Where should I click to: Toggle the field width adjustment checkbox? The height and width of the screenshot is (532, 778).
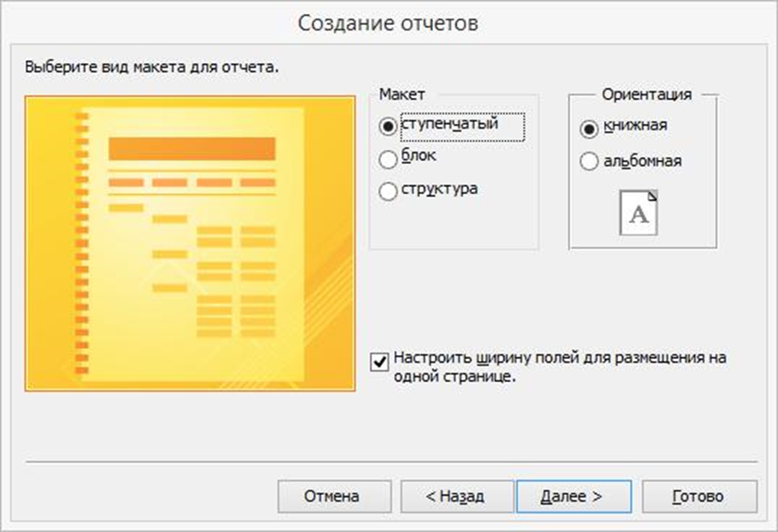(379, 362)
